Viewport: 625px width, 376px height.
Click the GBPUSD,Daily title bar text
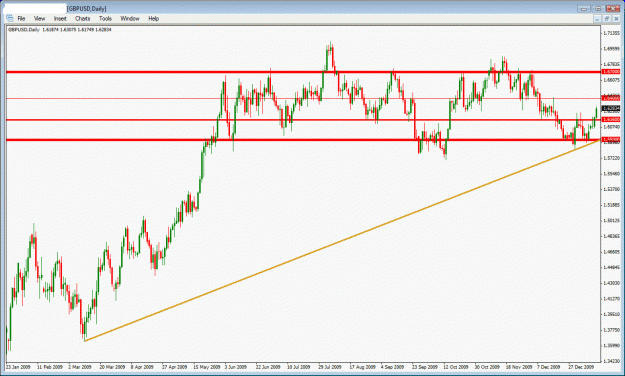click(x=86, y=9)
